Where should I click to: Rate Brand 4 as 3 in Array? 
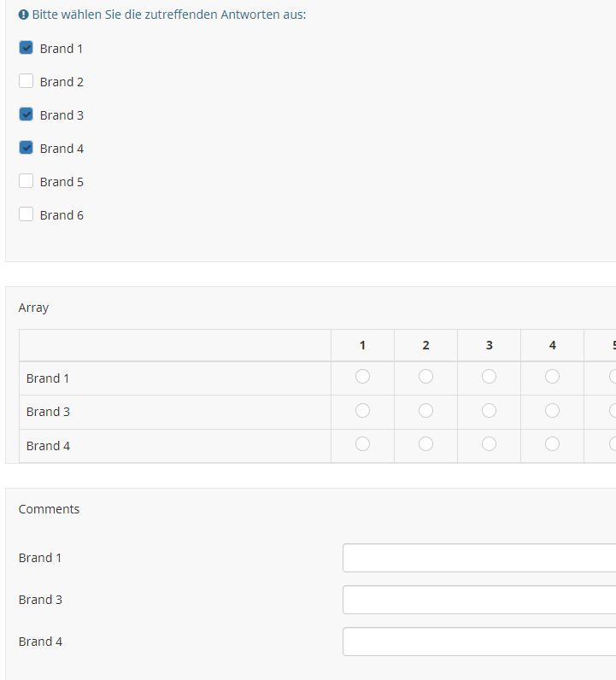click(489, 444)
